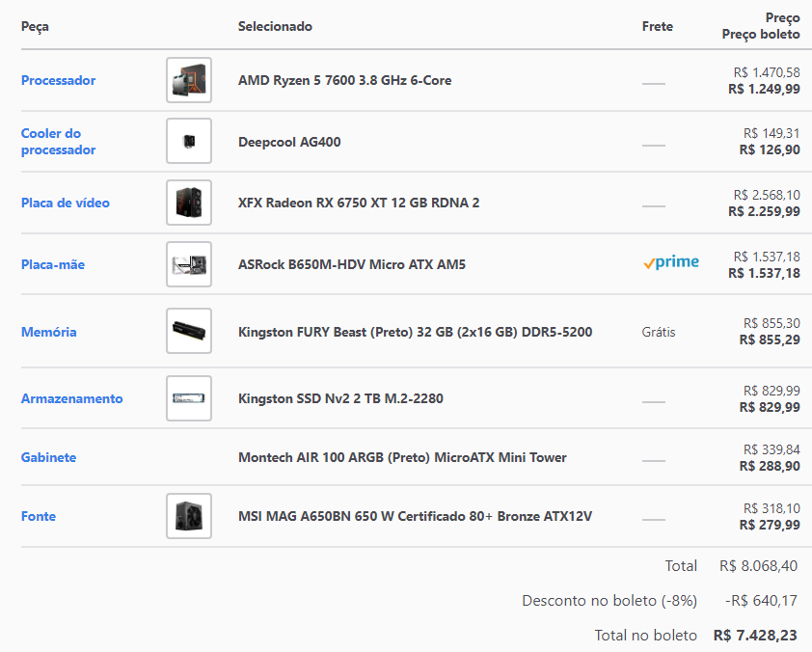Select ASRock B650M-HDV Micro ATX AM5 name
Screen dimensions: 812x652
coord(352,264)
